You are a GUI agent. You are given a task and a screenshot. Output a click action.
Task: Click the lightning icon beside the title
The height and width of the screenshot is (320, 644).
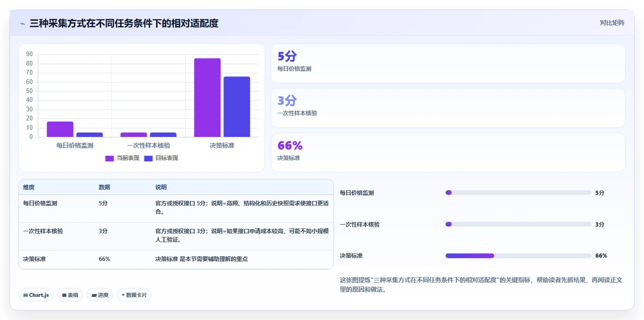tap(22, 23)
